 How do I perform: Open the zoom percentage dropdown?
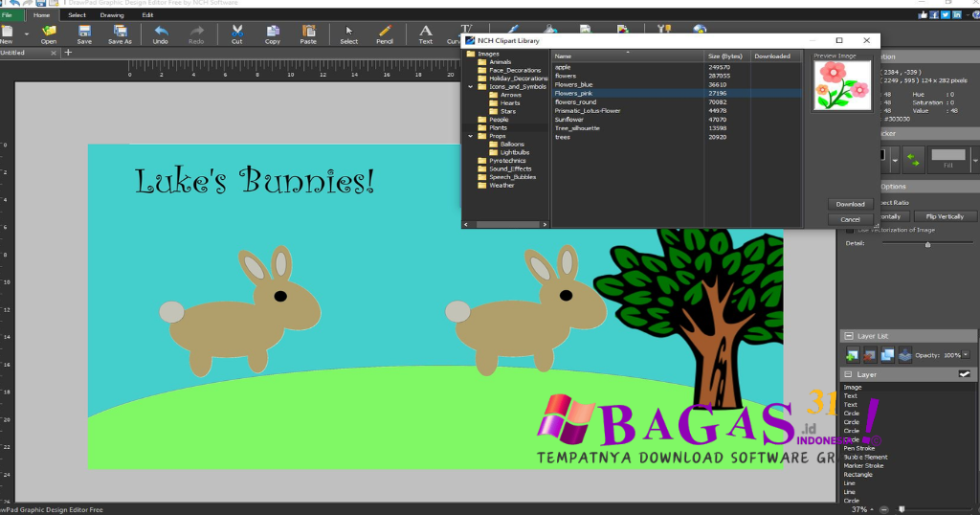click(872, 509)
